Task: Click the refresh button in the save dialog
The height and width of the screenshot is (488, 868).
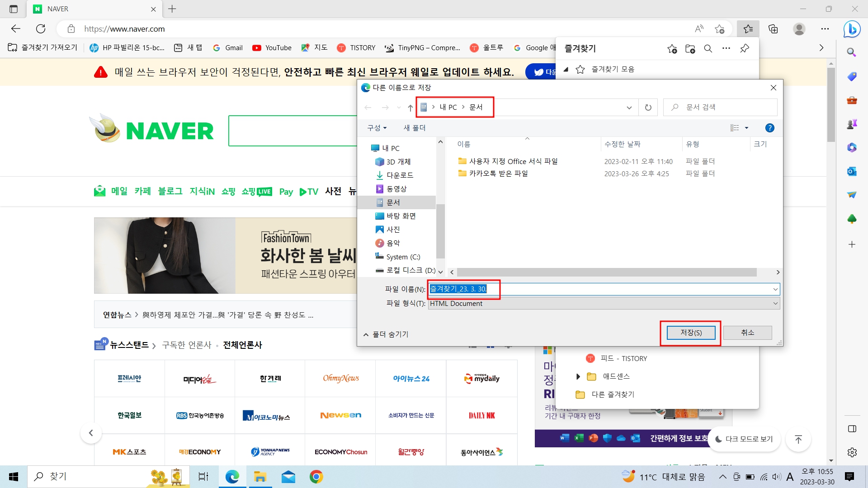Action: (x=648, y=108)
